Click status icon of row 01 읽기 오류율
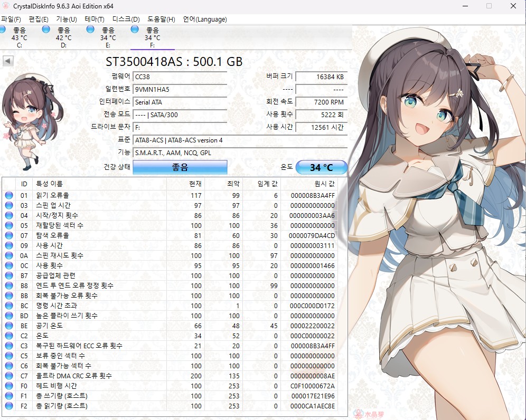The width and height of the screenshot is (526, 420). [x=9, y=195]
